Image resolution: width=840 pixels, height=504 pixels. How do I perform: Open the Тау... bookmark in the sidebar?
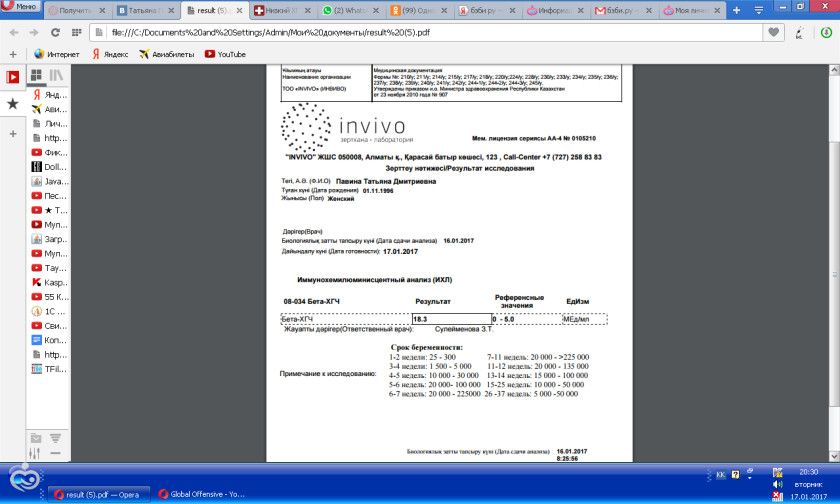click(x=49, y=268)
